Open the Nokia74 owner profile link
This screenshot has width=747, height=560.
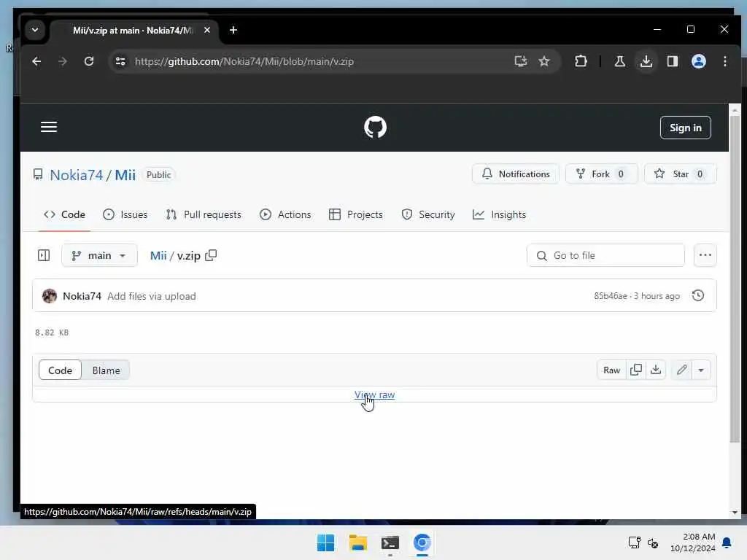[76, 175]
